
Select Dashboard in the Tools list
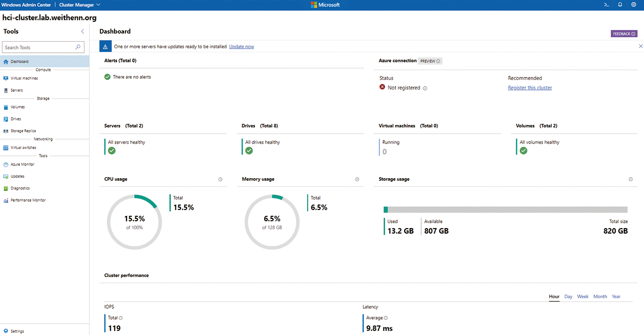click(45, 61)
